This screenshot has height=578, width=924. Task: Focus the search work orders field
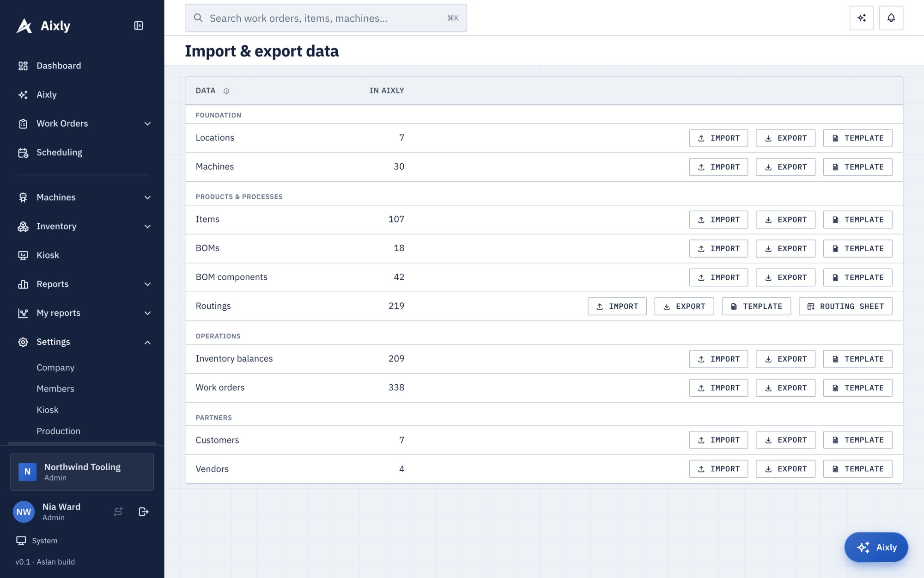pyautogui.click(x=326, y=18)
